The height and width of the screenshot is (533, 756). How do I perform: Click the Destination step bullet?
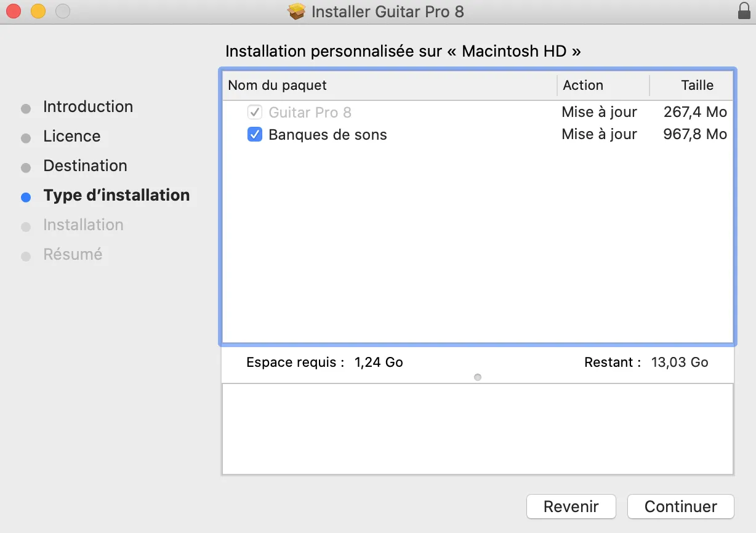(26, 168)
